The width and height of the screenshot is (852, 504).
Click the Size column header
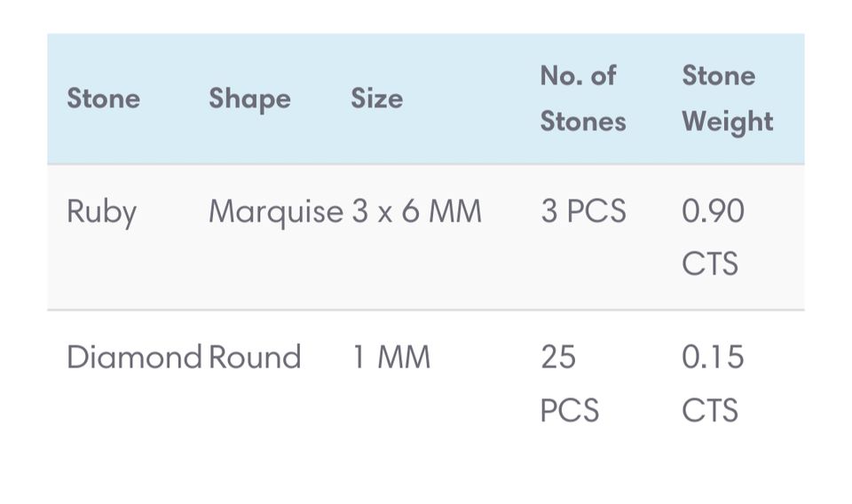376,98
